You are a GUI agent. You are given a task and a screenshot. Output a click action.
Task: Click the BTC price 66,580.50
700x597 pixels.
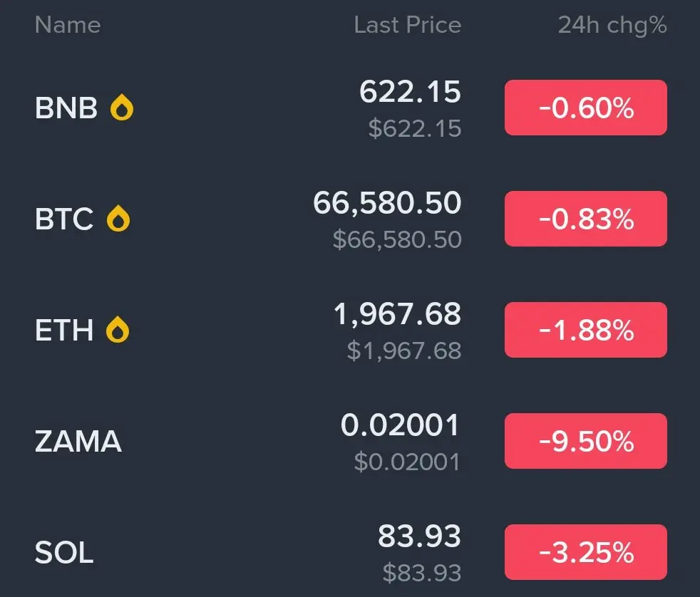pyautogui.click(x=387, y=204)
